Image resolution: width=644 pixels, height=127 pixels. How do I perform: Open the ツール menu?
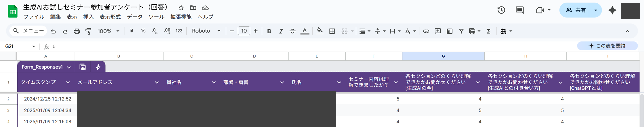coord(156,17)
